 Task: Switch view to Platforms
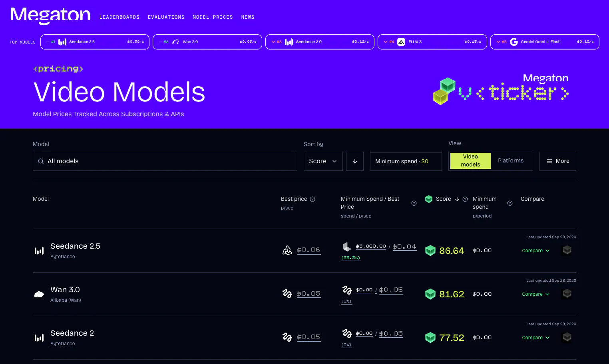point(511,160)
